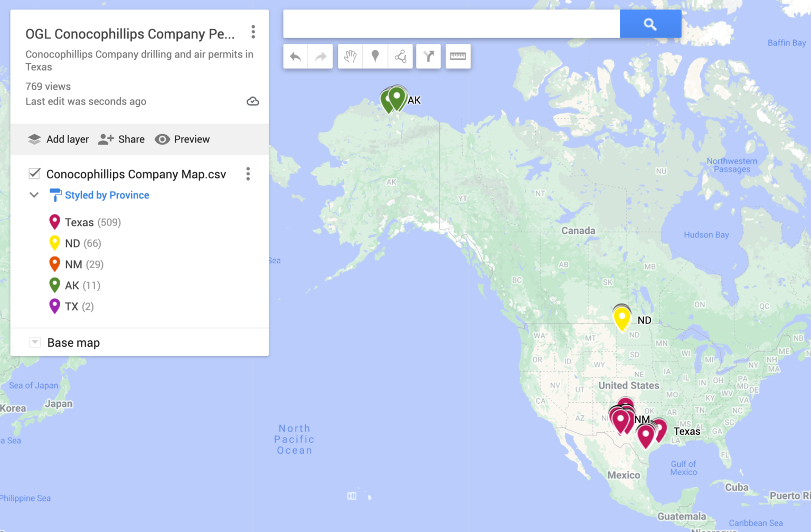Open Styled by Province style settings
The image size is (811, 532).
pyautogui.click(x=107, y=195)
